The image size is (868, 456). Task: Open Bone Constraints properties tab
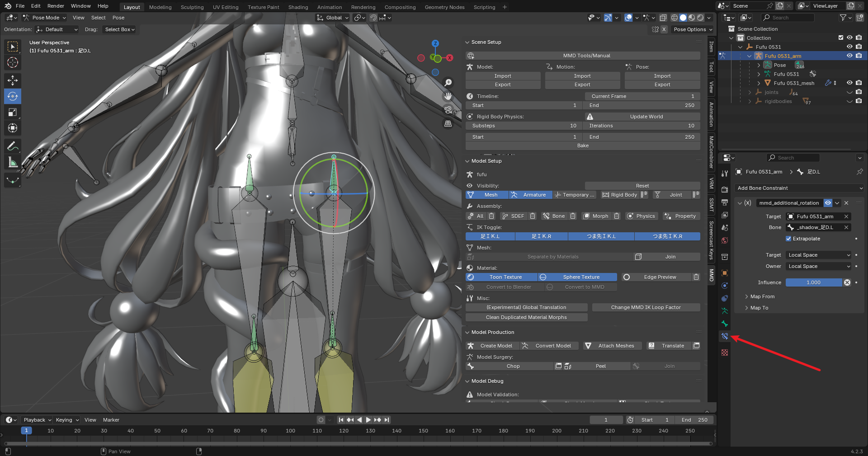(x=725, y=336)
